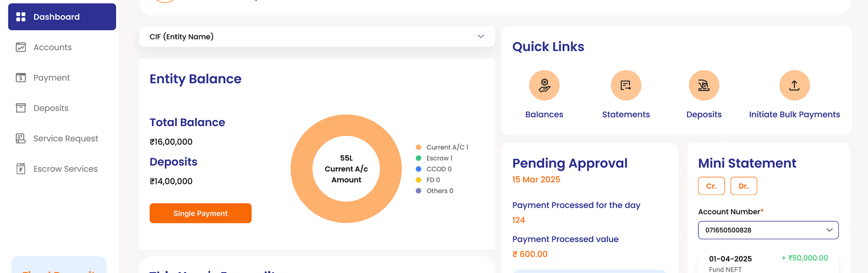Click the Initiate Bulk Payments link label

pyautogui.click(x=794, y=114)
